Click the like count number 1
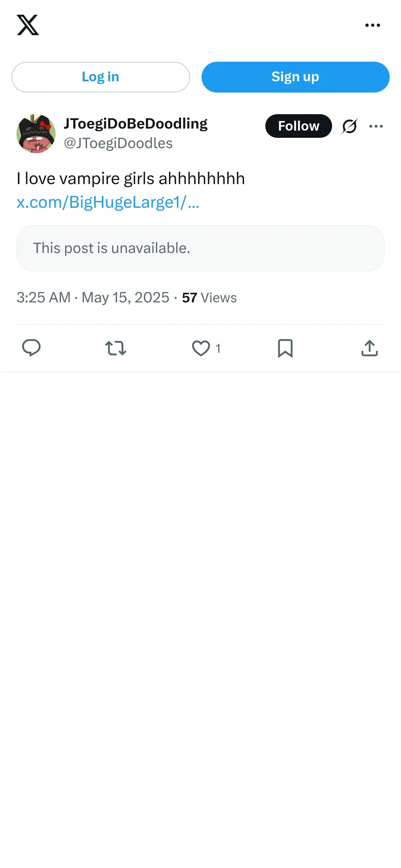Image resolution: width=401 pixels, height=868 pixels. point(218,349)
